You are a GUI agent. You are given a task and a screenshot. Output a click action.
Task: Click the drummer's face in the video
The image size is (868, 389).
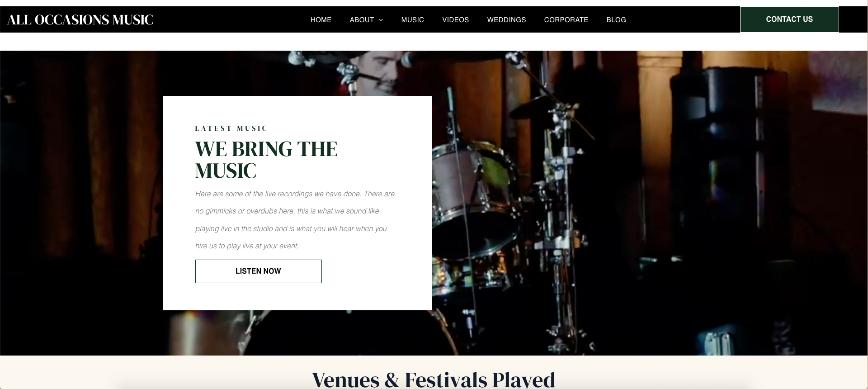click(x=383, y=72)
